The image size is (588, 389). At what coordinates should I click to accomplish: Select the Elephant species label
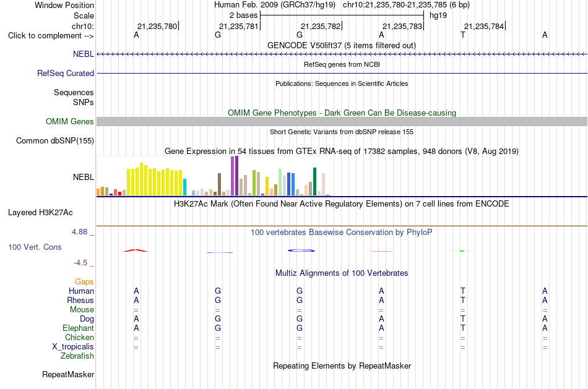[x=78, y=328]
